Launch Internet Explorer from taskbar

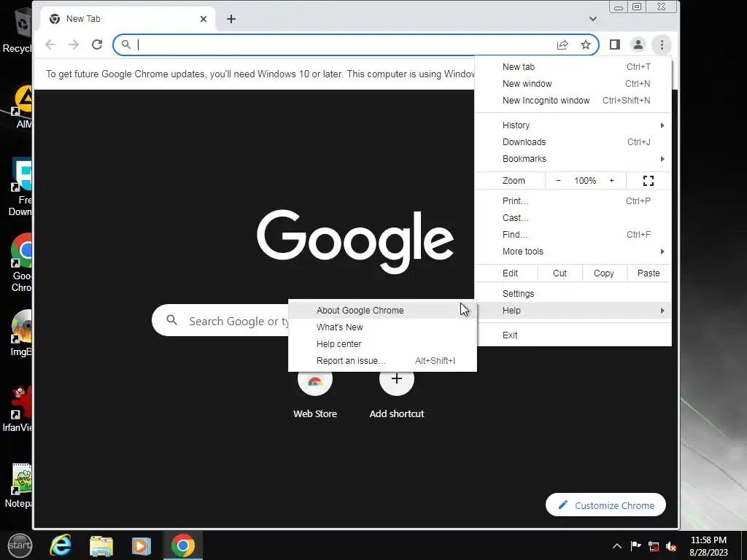coord(61,545)
